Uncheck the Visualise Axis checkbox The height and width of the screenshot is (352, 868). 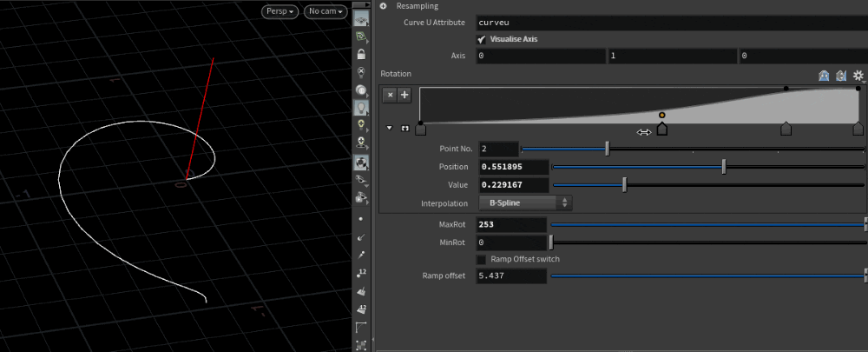[x=482, y=39]
